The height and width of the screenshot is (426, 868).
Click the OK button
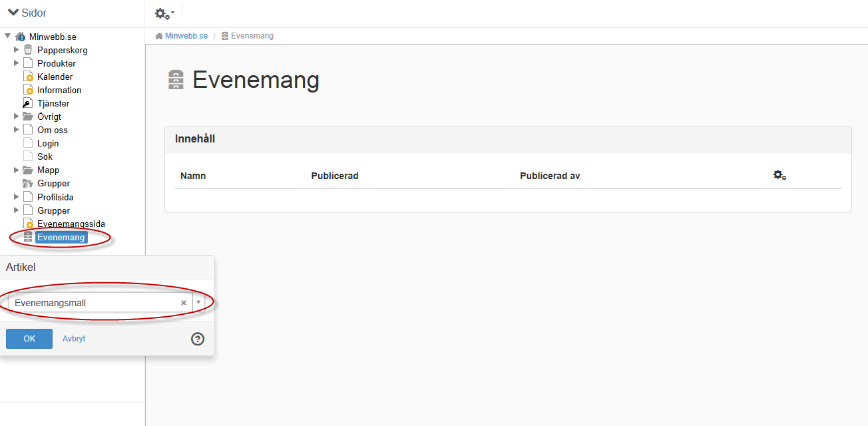point(29,339)
